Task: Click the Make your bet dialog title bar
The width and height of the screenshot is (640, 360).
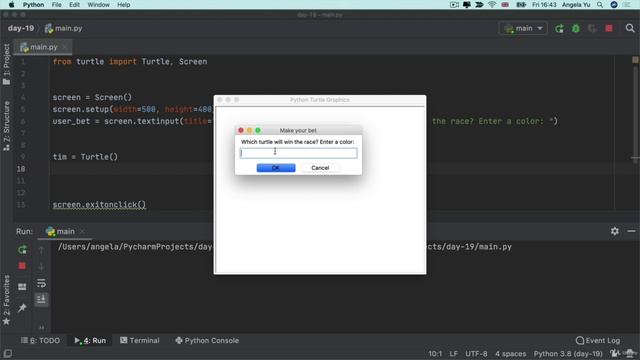Action: point(298,130)
